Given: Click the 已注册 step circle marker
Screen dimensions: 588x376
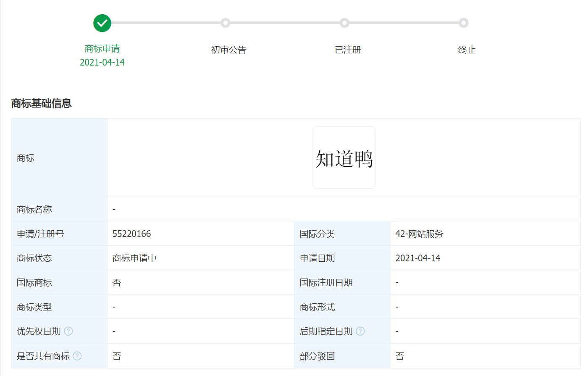Looking at the screenshot, I should tap(344, 23).
